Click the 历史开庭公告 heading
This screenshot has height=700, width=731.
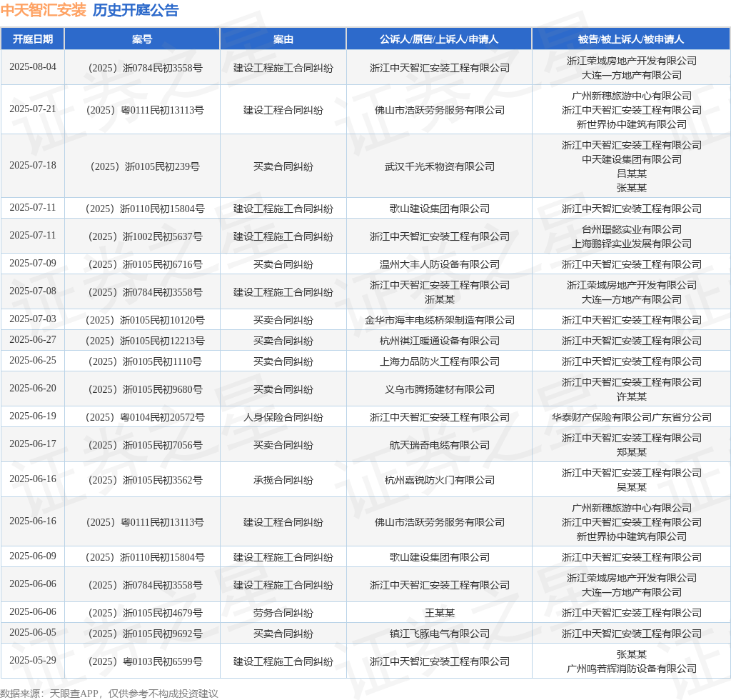[x=136, y=10]
